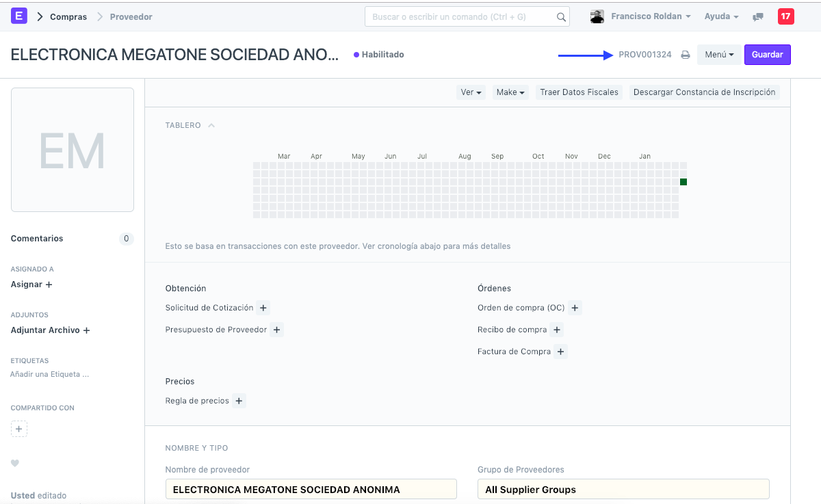Open the Ver dropdown
821x504 pixels.
tap(471, 92)
